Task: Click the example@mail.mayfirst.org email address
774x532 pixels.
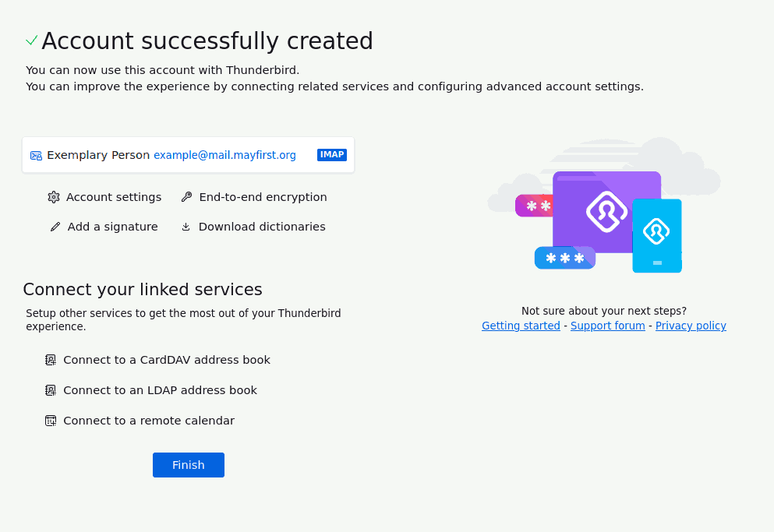Action: tap(224, 155)
